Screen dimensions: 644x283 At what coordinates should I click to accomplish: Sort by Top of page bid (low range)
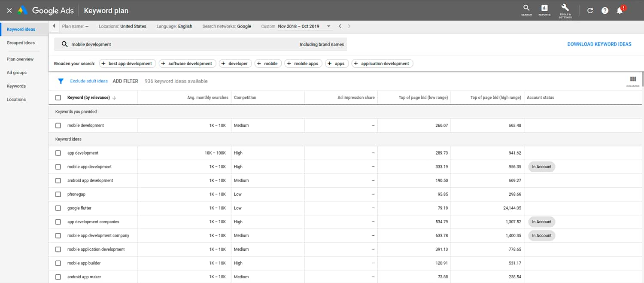click(x=423, y=97)
